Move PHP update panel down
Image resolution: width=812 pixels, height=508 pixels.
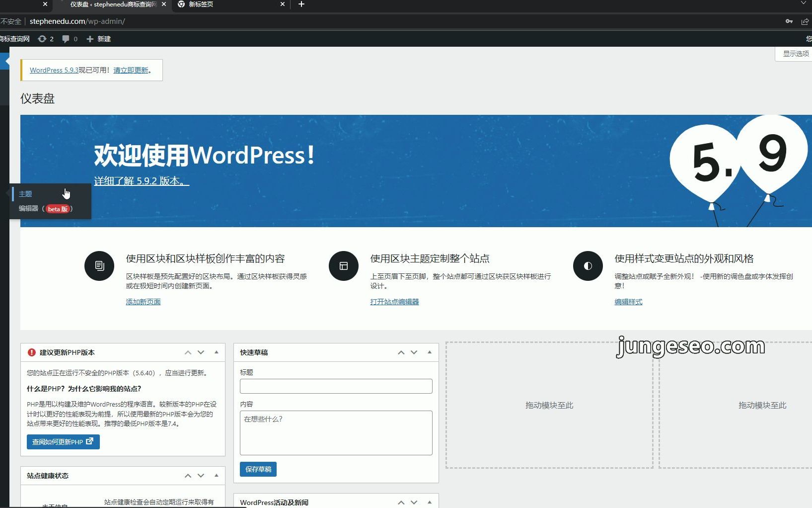201,352
